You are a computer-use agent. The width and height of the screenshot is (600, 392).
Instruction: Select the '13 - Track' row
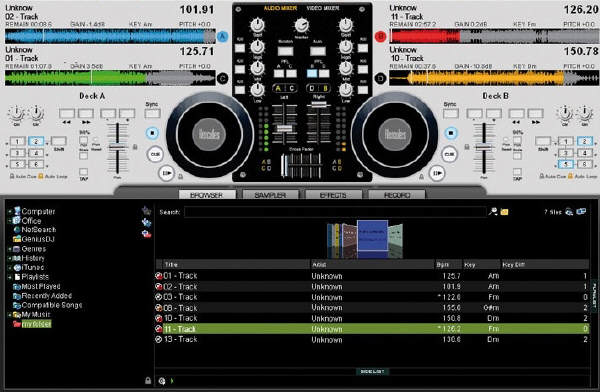tap(371, 340)
